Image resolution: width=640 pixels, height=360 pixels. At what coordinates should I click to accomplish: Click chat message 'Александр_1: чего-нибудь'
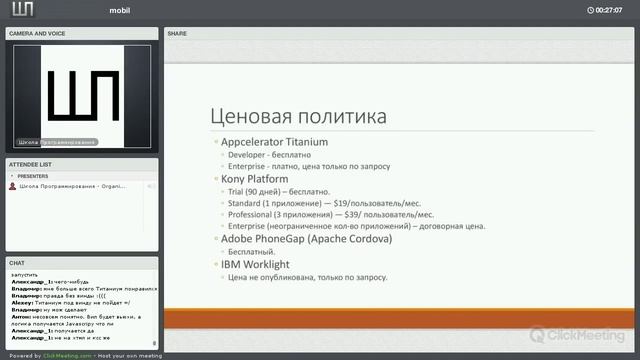(x=50, y=282)
